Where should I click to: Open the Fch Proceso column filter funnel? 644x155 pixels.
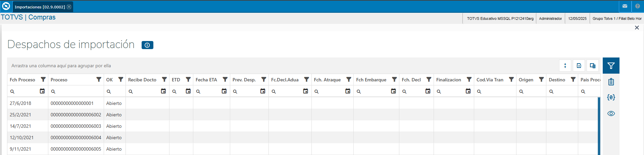[x=43, y=80]
